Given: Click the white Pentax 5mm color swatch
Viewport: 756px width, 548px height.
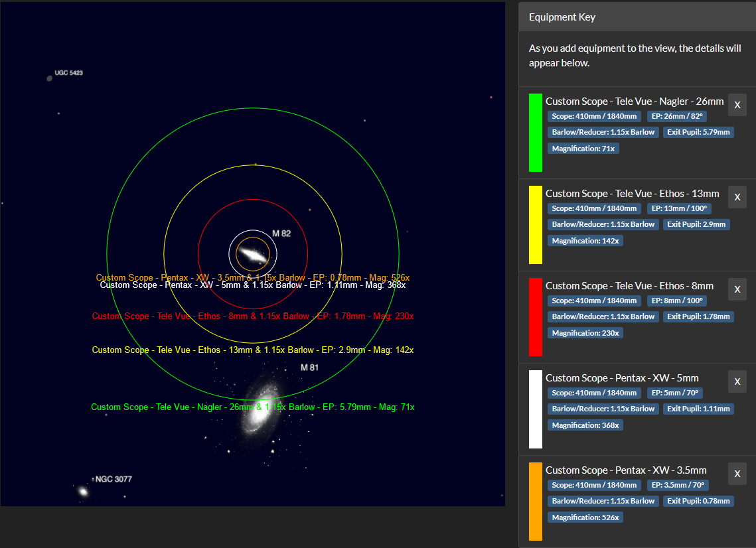Looking at the screenshot, I should pos(535,409).
